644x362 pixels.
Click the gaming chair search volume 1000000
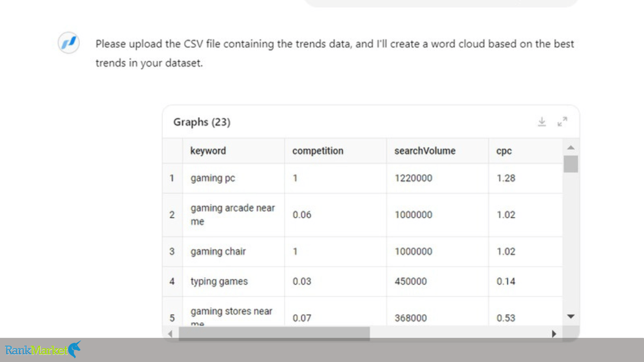coord(438,252)
